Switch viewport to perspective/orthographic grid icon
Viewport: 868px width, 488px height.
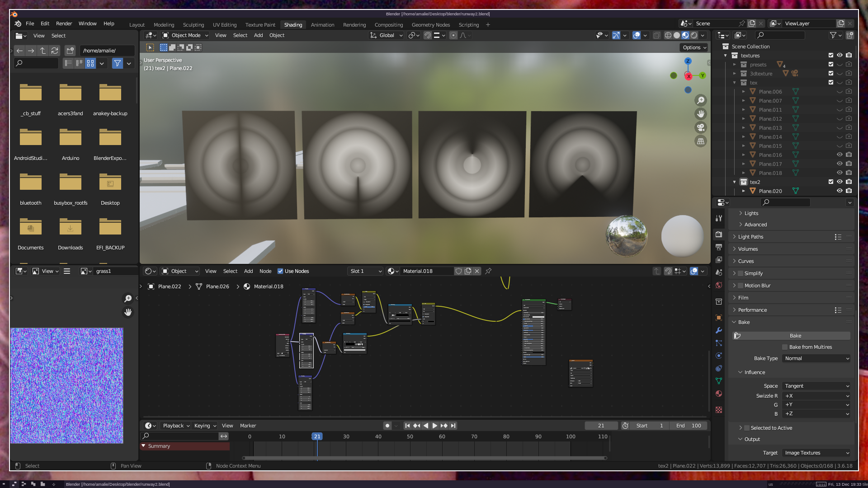pos(701,141)
